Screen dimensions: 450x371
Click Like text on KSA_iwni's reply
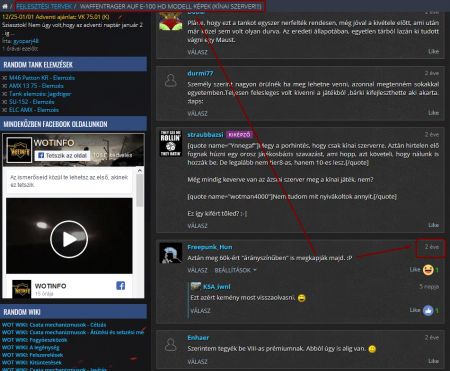(415, 310)
